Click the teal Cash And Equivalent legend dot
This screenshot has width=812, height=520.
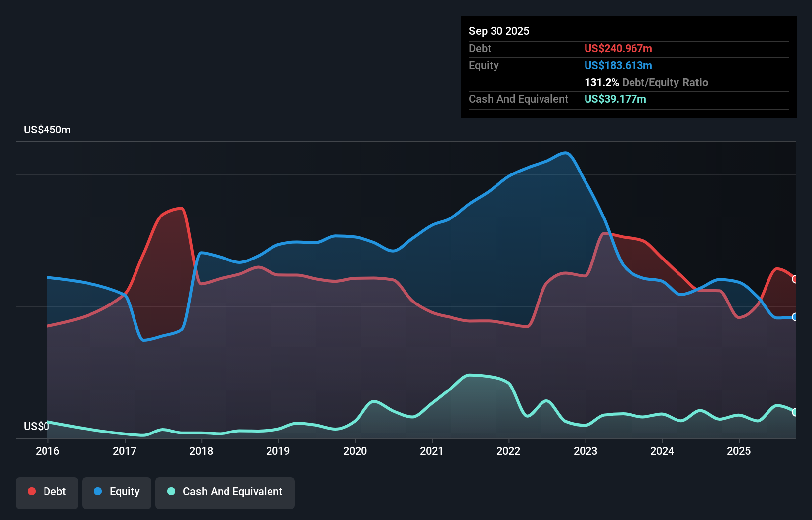(170, 492)
